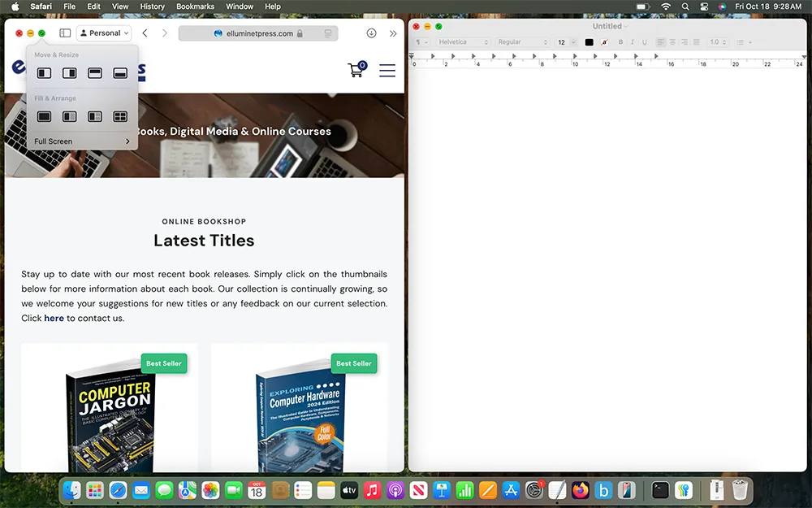Open the Personal profile dropdown
The height and width of the screenshot is (508, 812).
point(104,33)
